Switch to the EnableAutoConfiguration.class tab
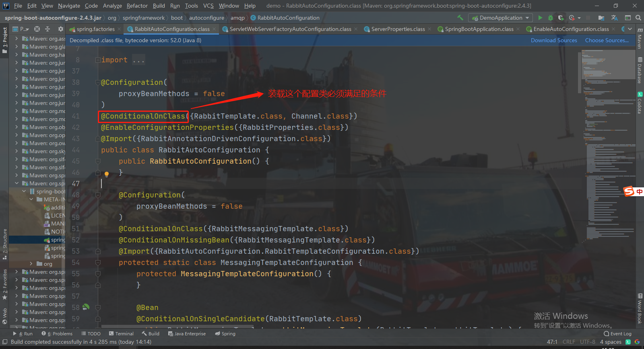This screenshot has height=349, width=644. point(571,29)
